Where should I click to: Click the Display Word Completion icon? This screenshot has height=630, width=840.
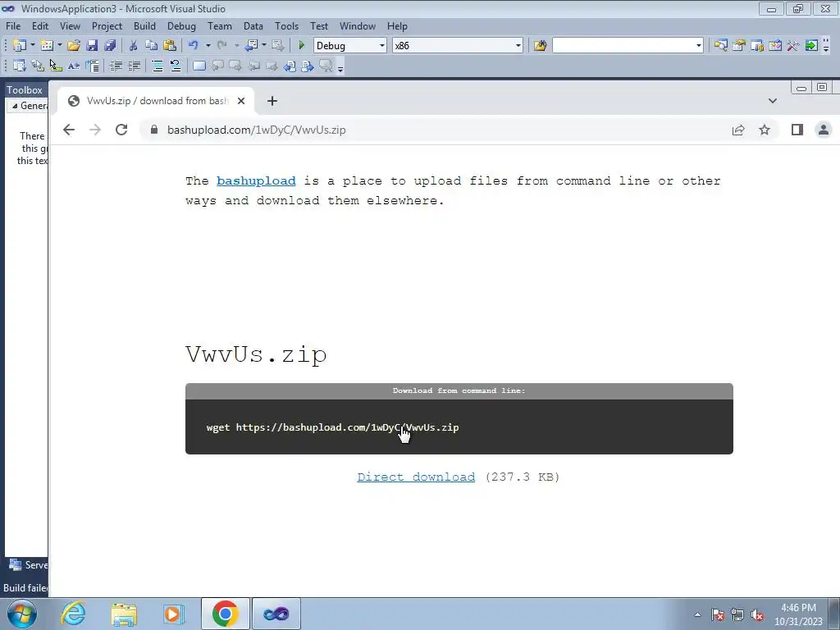click(x=74, y=66)
